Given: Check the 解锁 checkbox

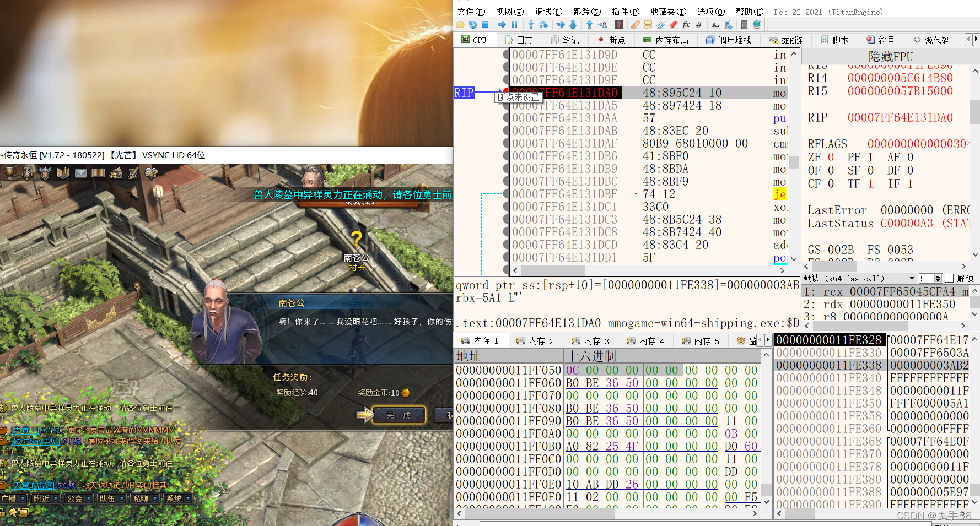Looking at the screenshot, I should pos(949,278).
